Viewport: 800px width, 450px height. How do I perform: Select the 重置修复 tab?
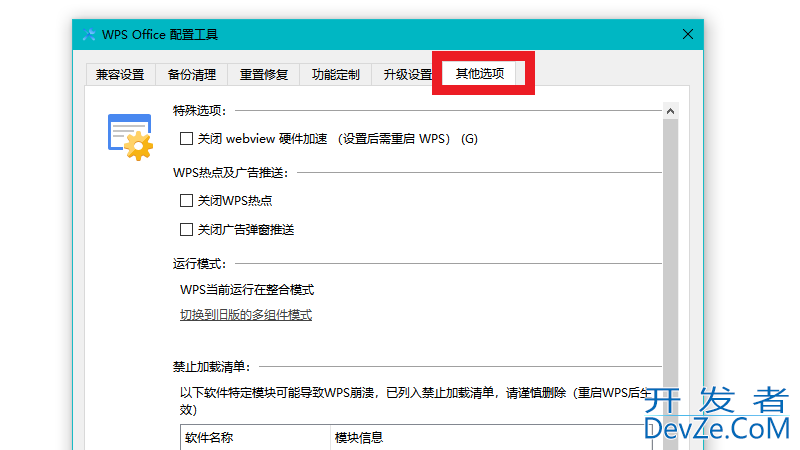pyautogui.click(x=264, y=75)
